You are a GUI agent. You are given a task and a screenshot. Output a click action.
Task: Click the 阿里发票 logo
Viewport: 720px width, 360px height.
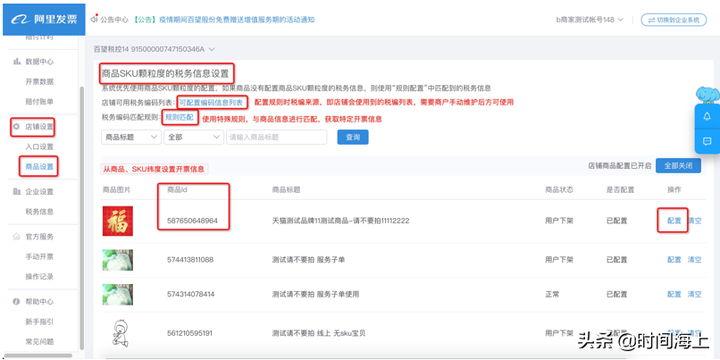[x=44, y=20]
